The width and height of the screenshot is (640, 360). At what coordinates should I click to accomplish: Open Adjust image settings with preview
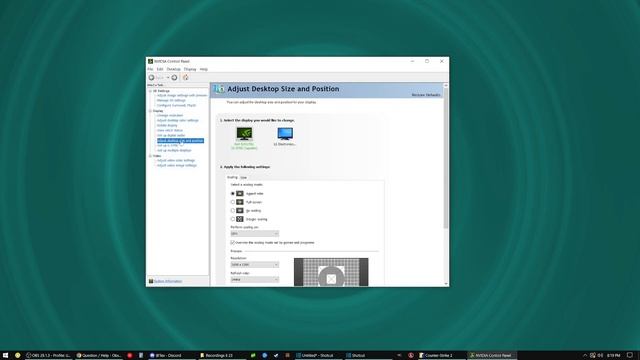[182, 96]
